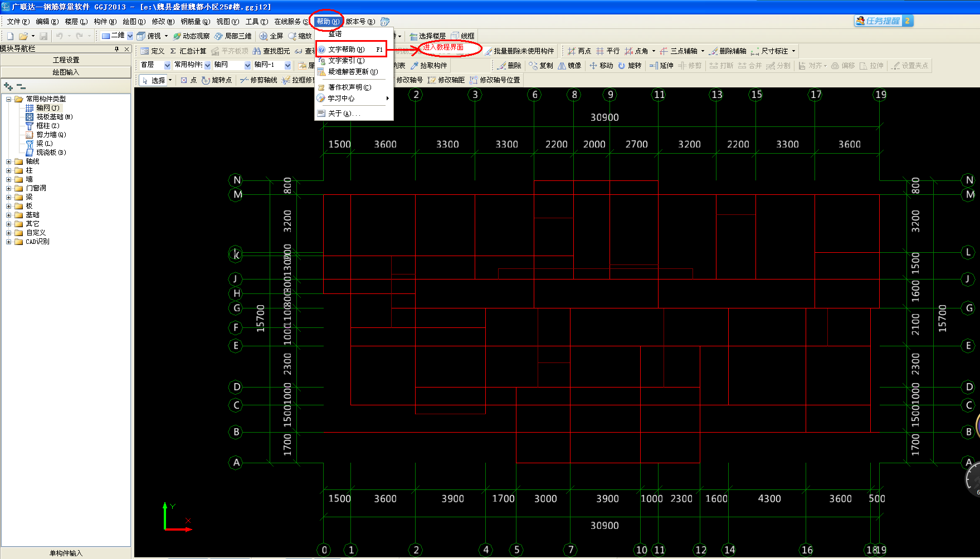980x559 pixels.
Task: Click the New file icon
Action: [10, 36]
